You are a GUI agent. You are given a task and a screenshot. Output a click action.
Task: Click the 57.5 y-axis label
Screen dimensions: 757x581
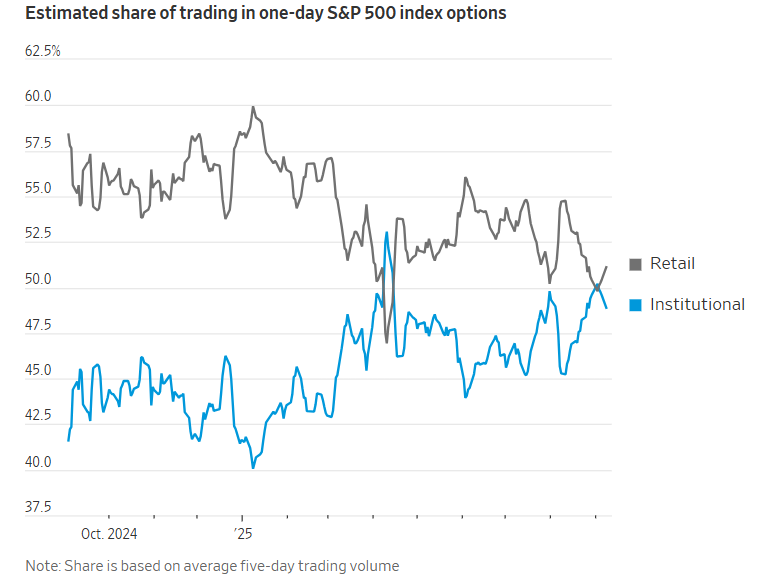click(x=38, y=142)
